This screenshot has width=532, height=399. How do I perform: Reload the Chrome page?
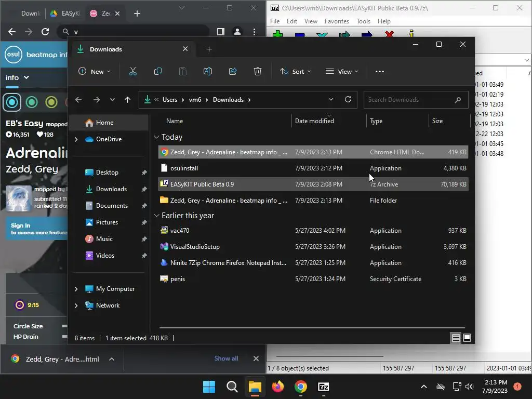45,32
